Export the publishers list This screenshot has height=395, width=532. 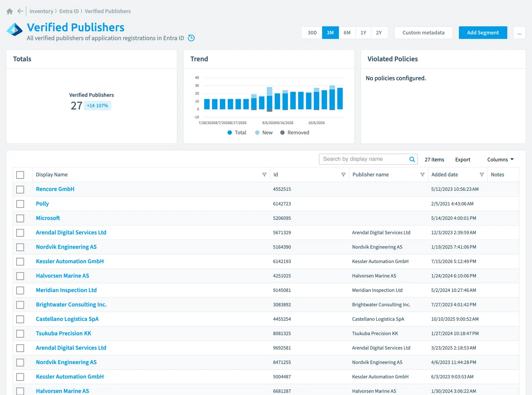click(x=463, y=159)
